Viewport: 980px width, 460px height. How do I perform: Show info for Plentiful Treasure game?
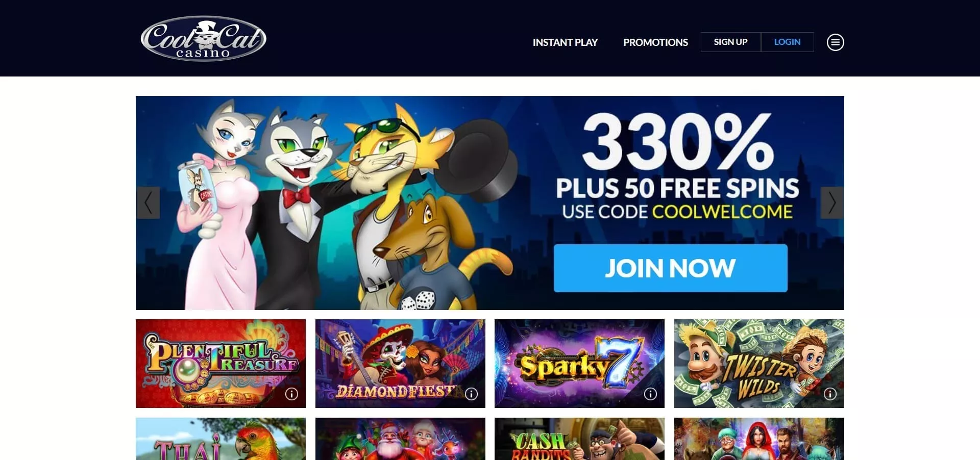tap(291, 394)
